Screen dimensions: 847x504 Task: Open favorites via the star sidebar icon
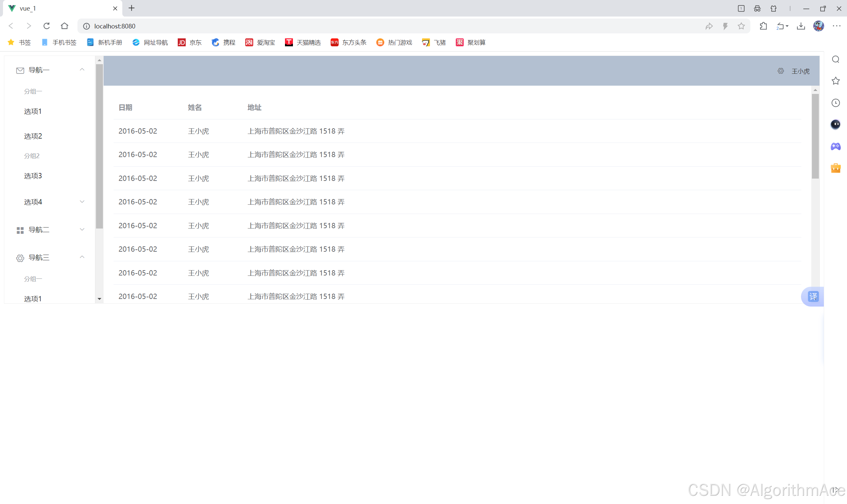[x=836, y=81]
